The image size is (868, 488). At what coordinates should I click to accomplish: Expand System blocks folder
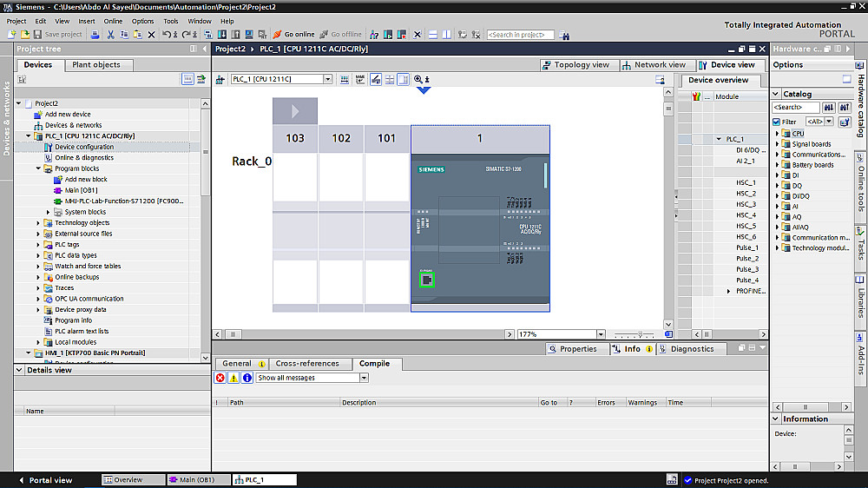pos(48,212)
